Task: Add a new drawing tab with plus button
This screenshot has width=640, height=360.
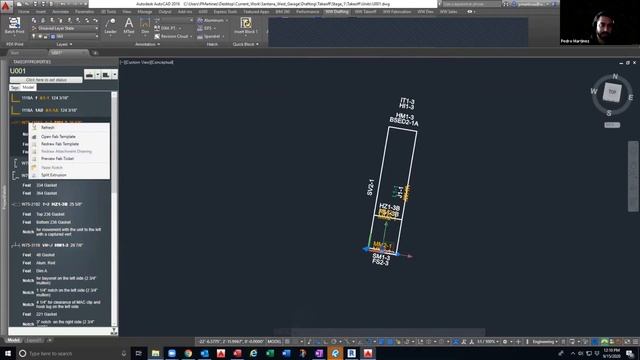Action: pyautogui.click(x=95, y=53)
